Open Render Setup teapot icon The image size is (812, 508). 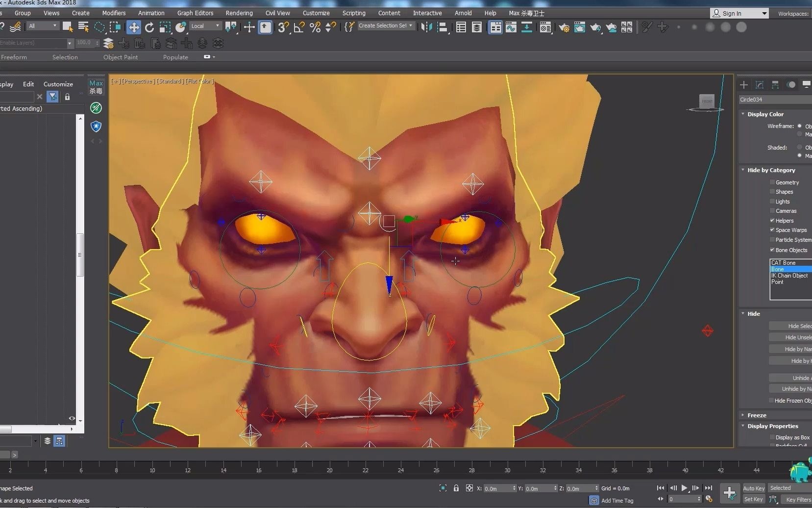(564, 27)
